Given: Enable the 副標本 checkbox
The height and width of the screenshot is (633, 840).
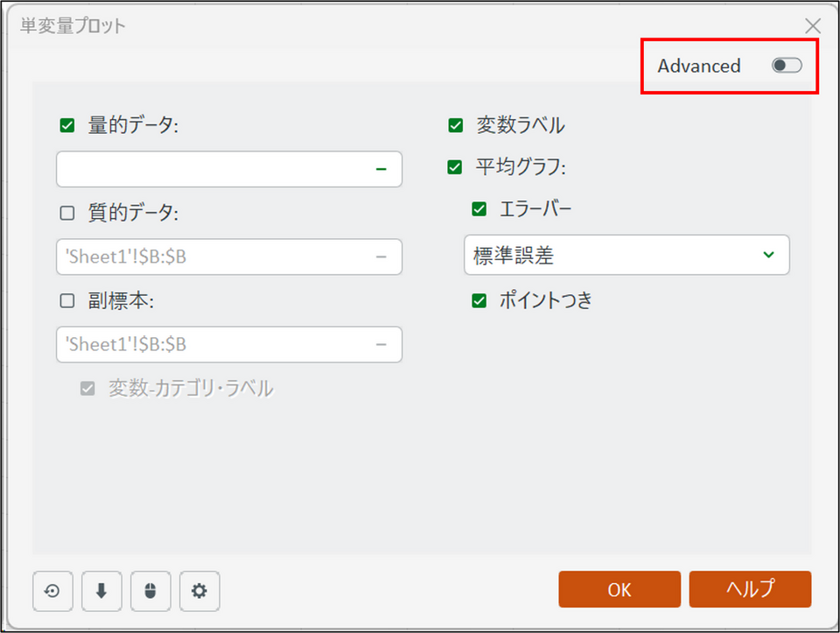Looking at the screenshot, I should tap(67, 300).
